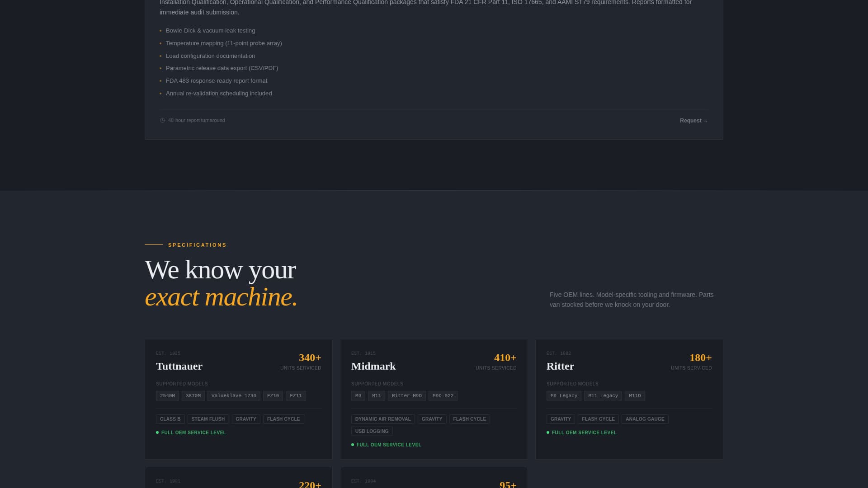Select the EZ10 model chip

point(273,395)
